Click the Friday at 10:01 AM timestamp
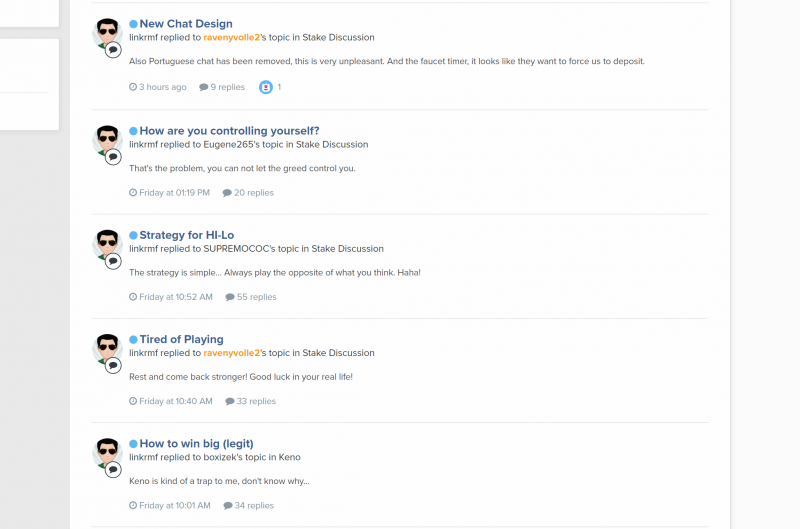 pyautogui.click(x=175, y=506)
